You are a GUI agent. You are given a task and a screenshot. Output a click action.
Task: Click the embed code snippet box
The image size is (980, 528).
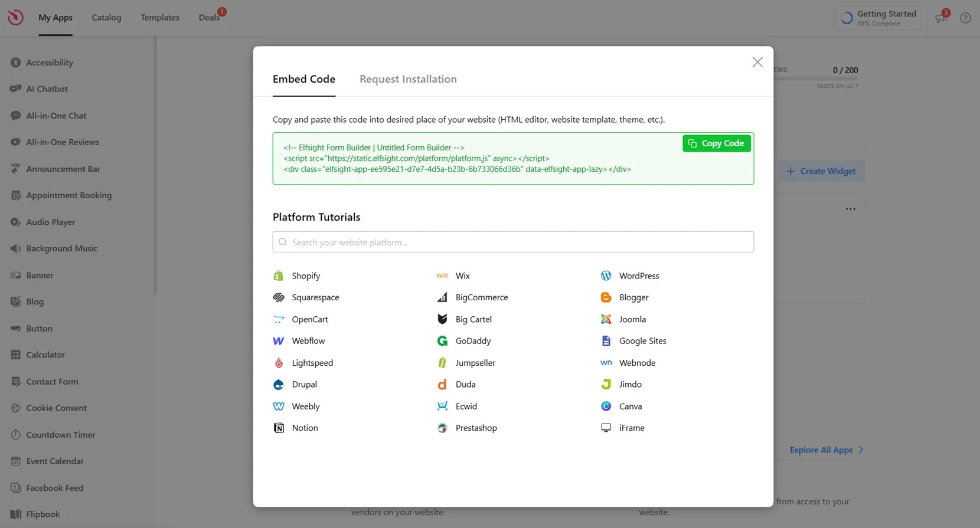tap(513, 158)
